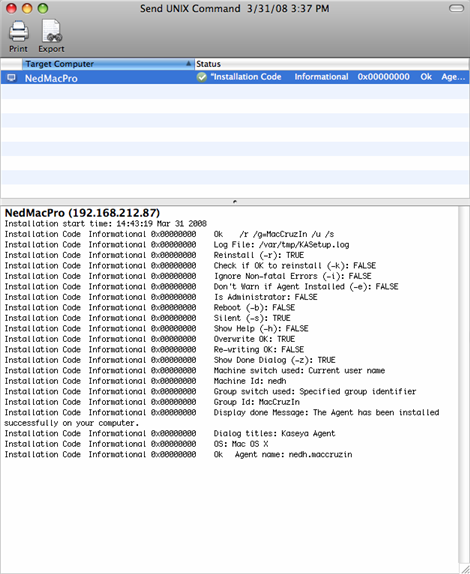Screen dimensions: 470x574
Task: Click the sort arrow in Target Computer header
Action: pyautogui.click(x=189, y=64)
